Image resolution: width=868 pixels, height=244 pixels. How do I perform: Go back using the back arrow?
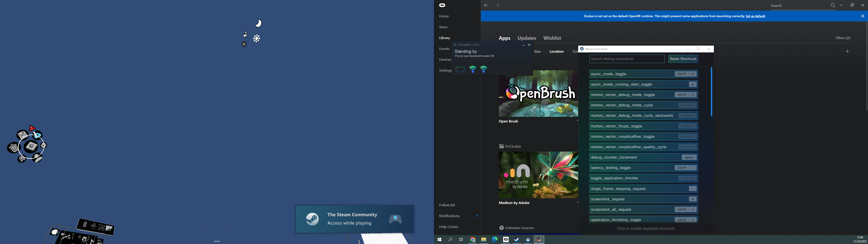(486, 5)
